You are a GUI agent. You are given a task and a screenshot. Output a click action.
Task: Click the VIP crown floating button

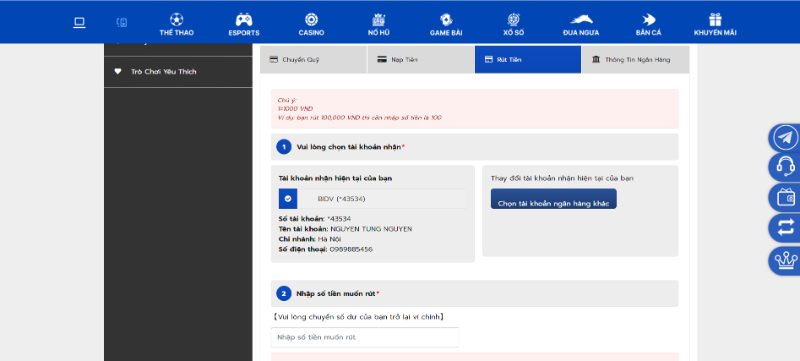786,261
